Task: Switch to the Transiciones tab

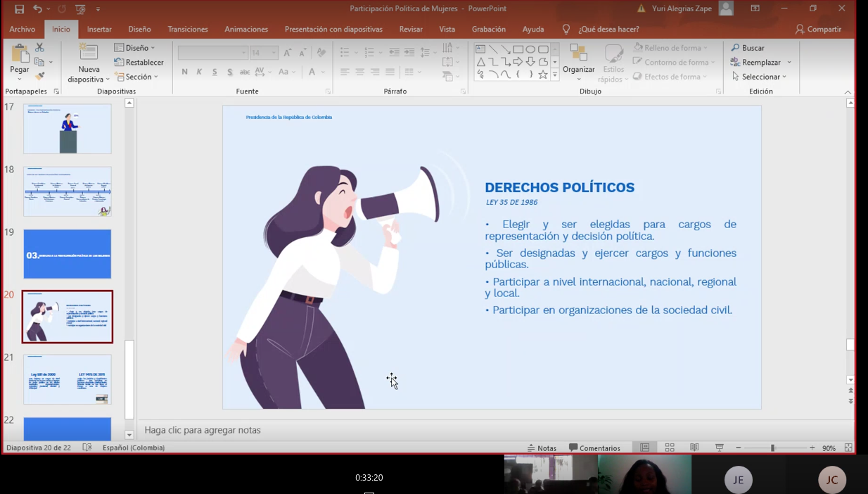Action: 188,30
